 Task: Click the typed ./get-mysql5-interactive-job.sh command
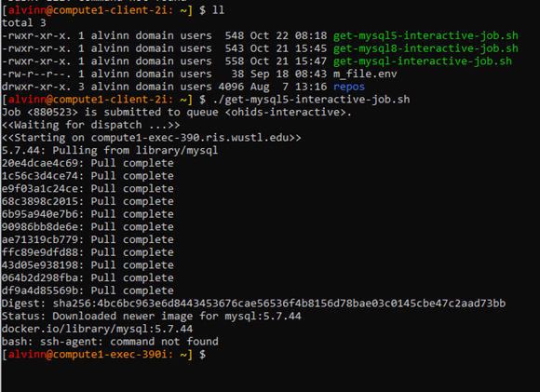(311, 100)
